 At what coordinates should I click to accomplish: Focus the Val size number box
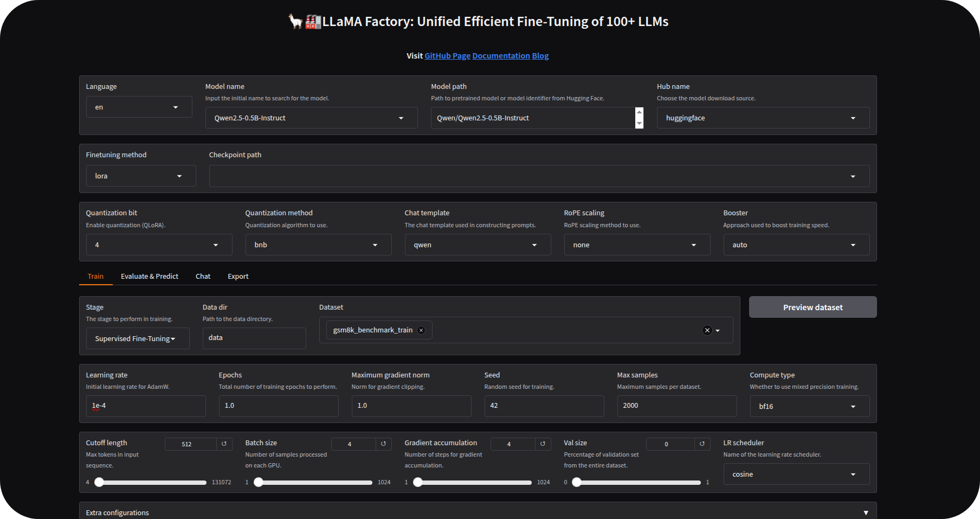tap(670, 444)
